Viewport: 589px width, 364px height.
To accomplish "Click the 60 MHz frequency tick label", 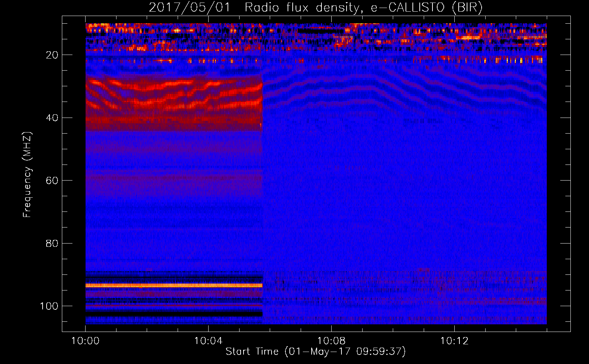I will tap(52, 181).
